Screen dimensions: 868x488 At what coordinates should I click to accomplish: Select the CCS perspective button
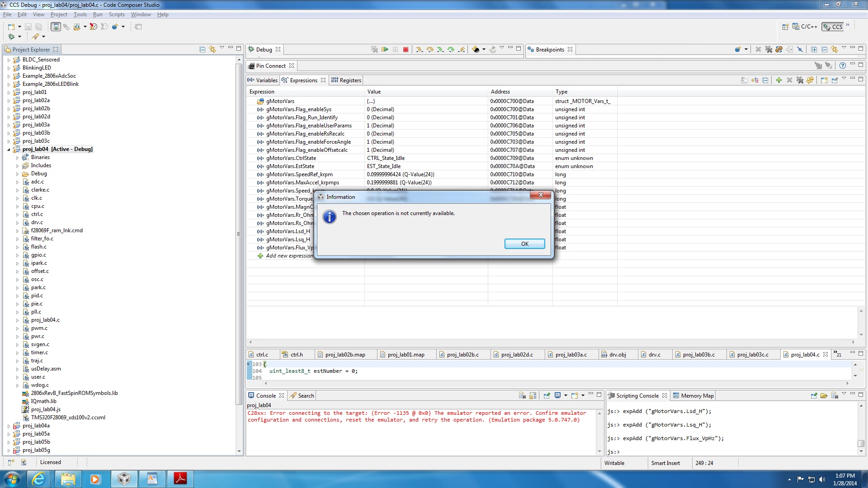(x=833, y=27)
